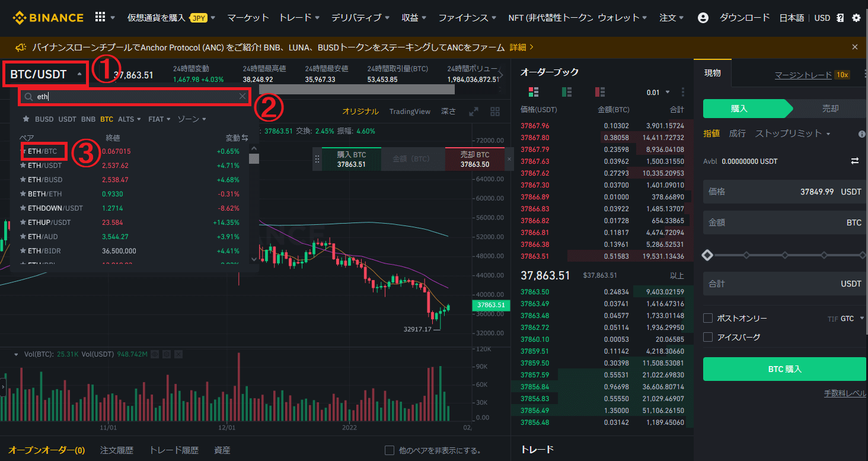Click the Binance logo
This screenshot has height=461, width=868.
pyautogui.click(x=48, y=17)
